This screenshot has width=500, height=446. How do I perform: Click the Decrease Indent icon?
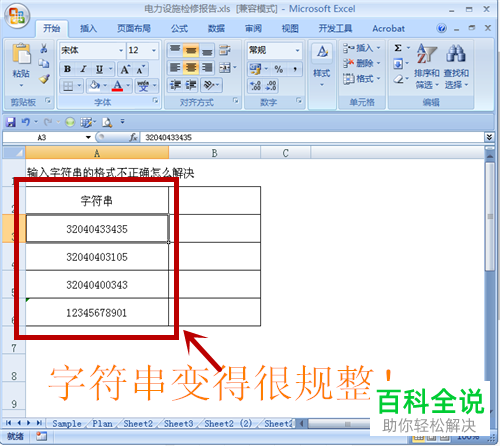(175, 85)
